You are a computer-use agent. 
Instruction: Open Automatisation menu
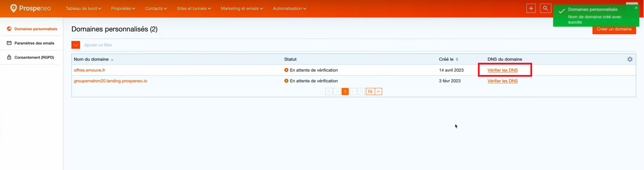point(289,8)
